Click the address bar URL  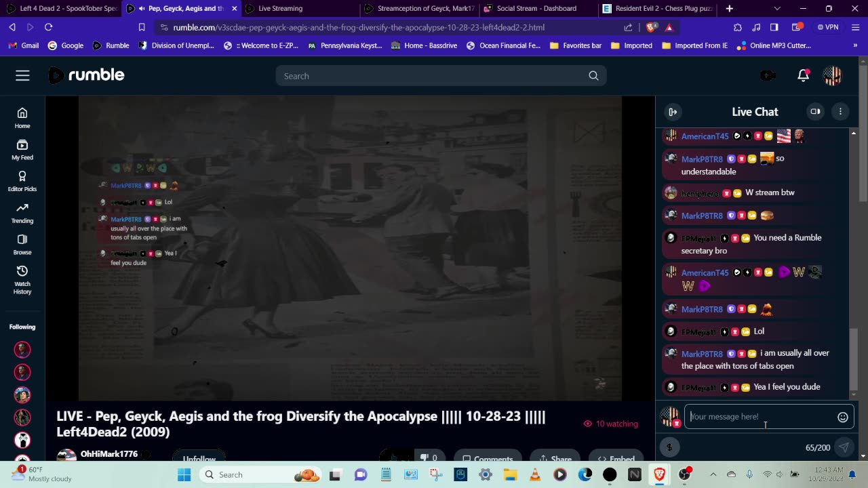[359, 27]
